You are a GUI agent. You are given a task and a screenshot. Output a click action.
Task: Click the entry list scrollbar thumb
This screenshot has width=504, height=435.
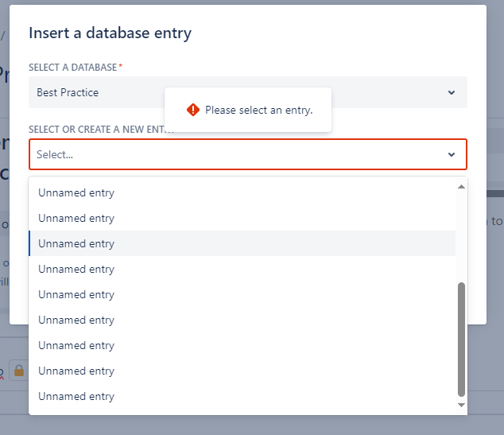(x=461, y=340)
